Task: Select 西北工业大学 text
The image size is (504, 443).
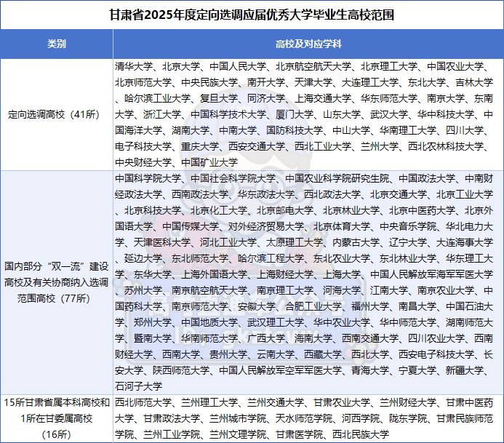Action: [x=323, y=147]
